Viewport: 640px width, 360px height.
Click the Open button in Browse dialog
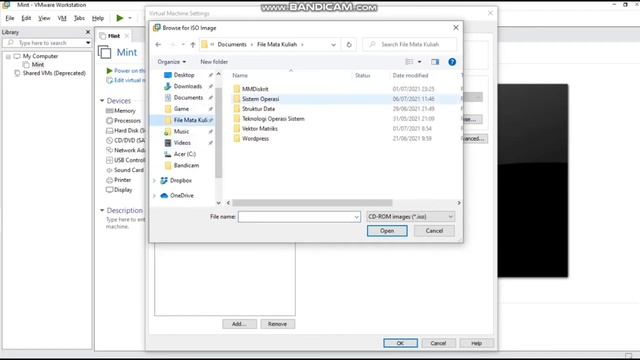click(x=387, y=231)
